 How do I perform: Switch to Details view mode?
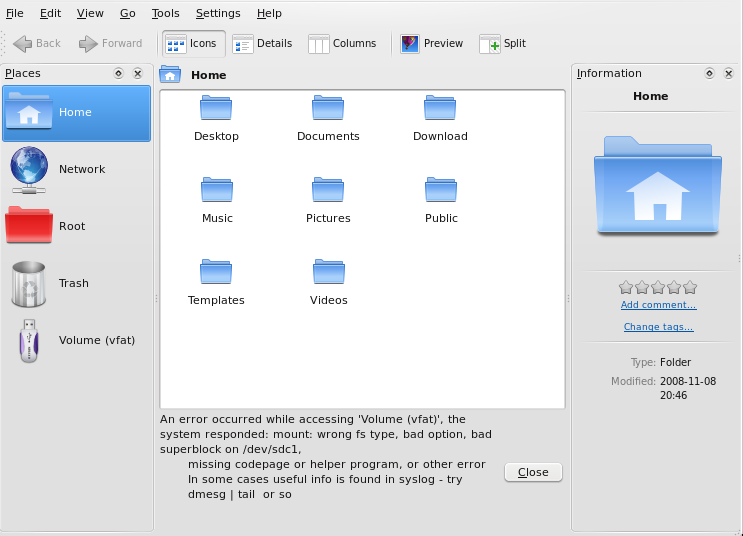coord(263,43)
